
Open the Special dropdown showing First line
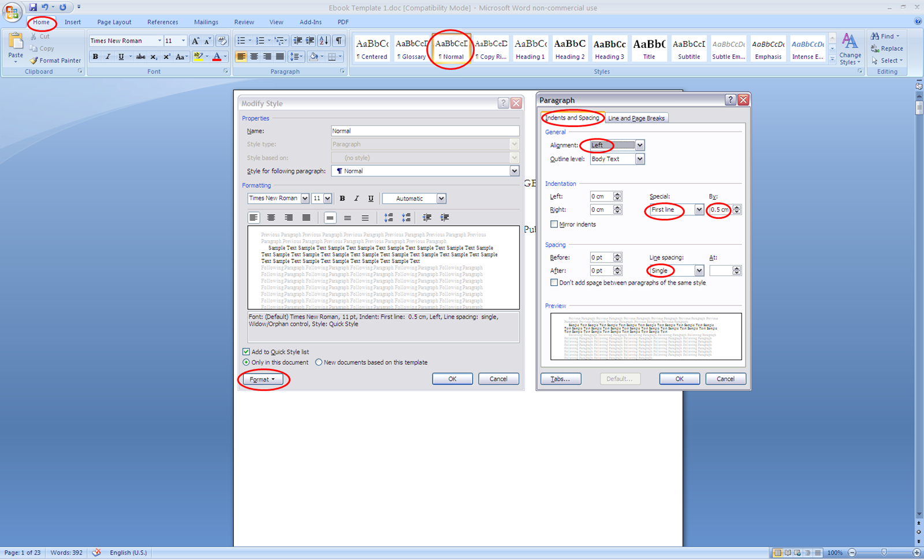pyautogui.click(x=698, y=210)
